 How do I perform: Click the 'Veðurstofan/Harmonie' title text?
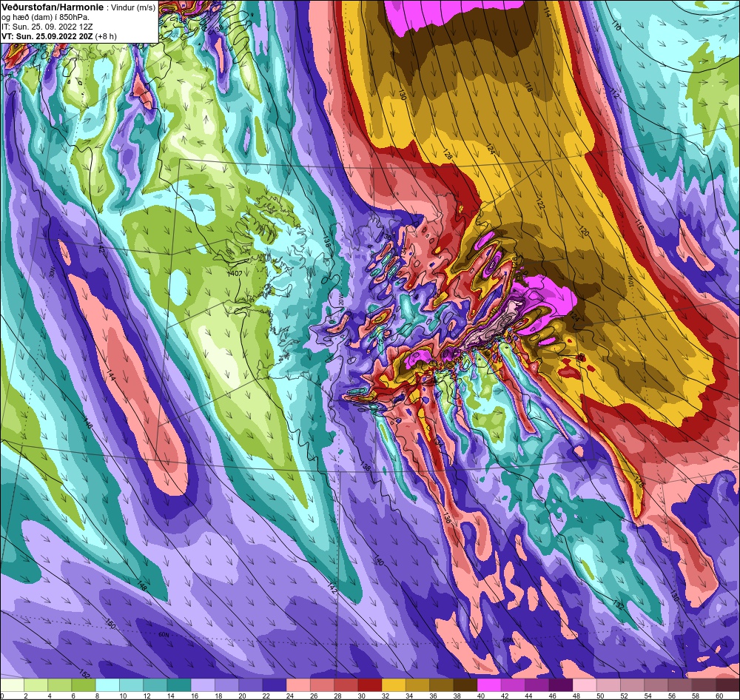pyautogui.click(x=53, y=8)
